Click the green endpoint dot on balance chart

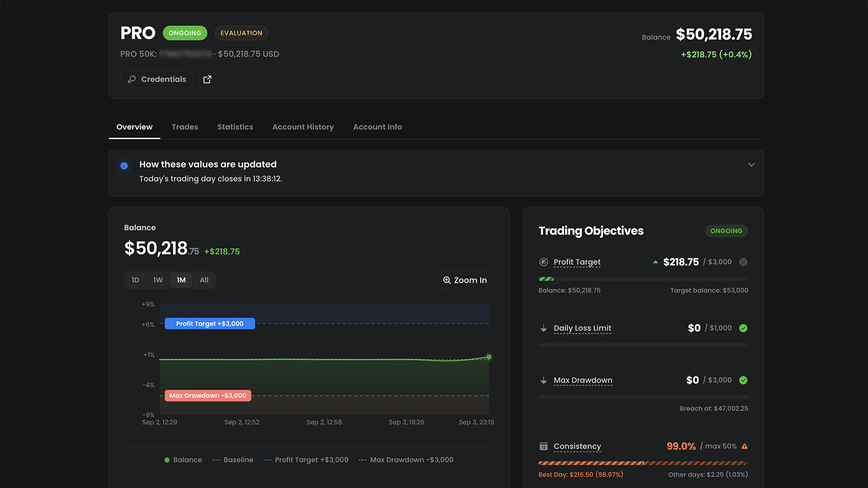tap(489, 357)
